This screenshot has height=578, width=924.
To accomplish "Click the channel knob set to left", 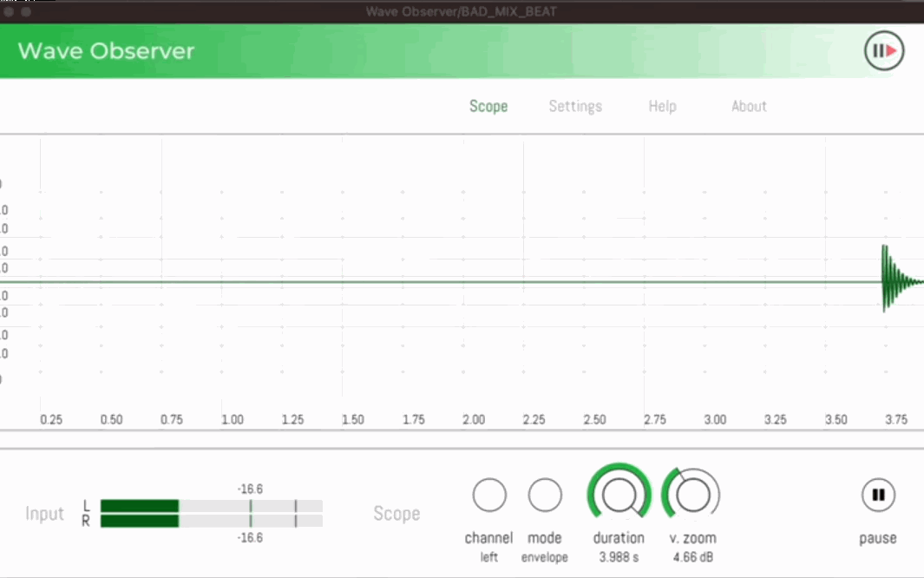I will pyautogui.click(x=489, y=495).
